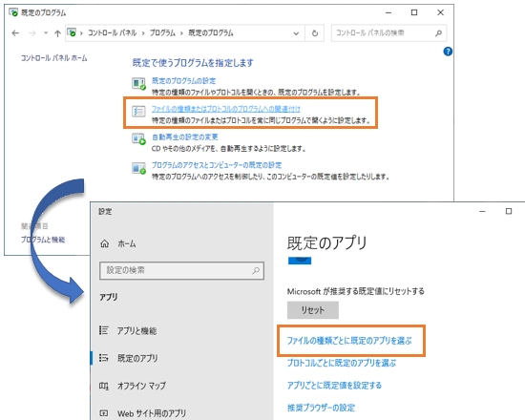Click the search magnifier in Control Panel search
This screenshot has height=420, width=525.
coord(438,33)
